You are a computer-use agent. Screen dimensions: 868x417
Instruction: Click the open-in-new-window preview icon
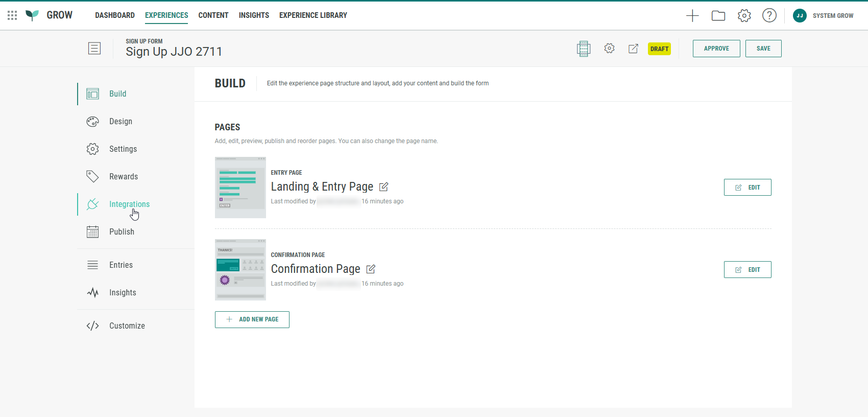633,49
